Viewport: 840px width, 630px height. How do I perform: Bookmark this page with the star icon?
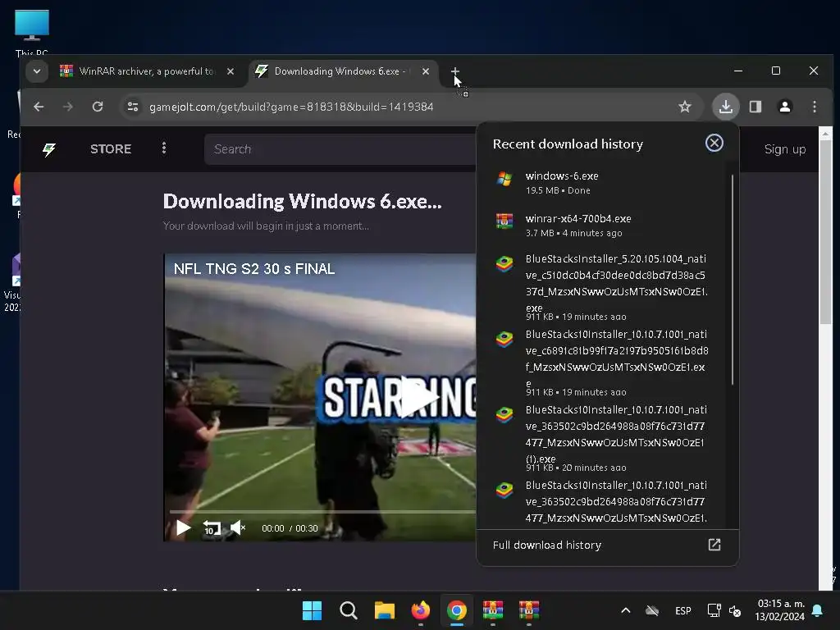[685, 107]
